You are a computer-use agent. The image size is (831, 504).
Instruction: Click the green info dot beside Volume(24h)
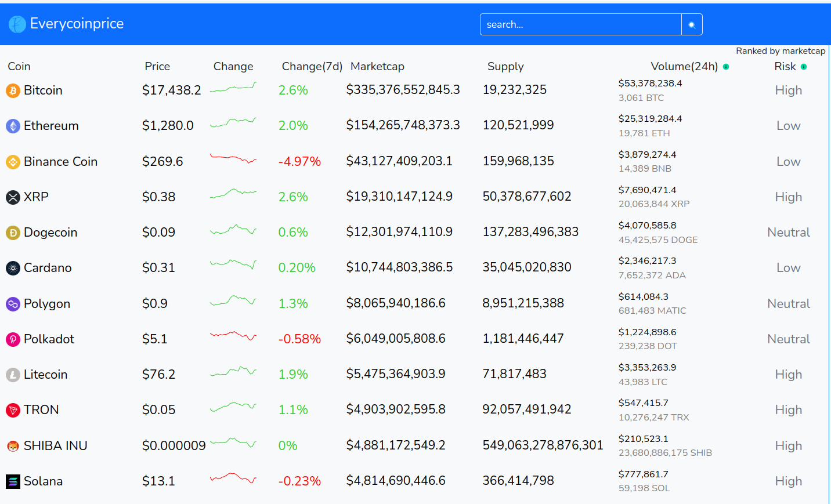[x=726, y=67]
